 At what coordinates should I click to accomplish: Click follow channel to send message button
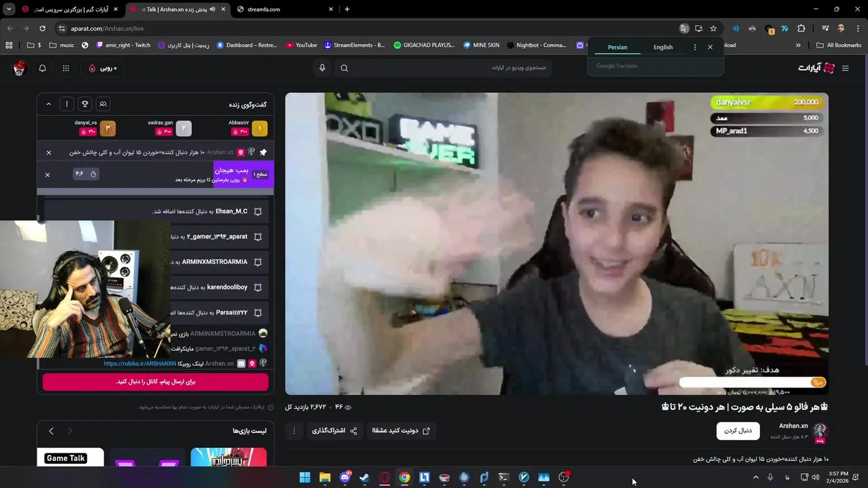click(155, 382)
